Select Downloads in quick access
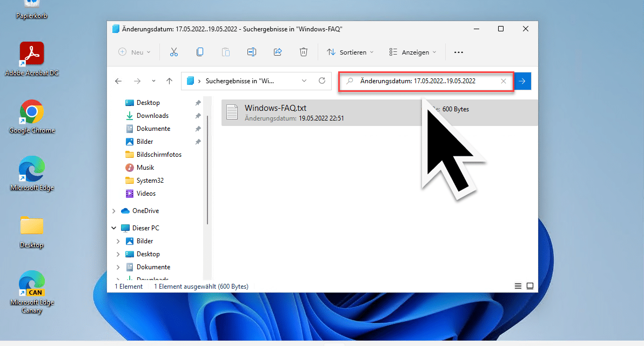 [x=152, y=116]
